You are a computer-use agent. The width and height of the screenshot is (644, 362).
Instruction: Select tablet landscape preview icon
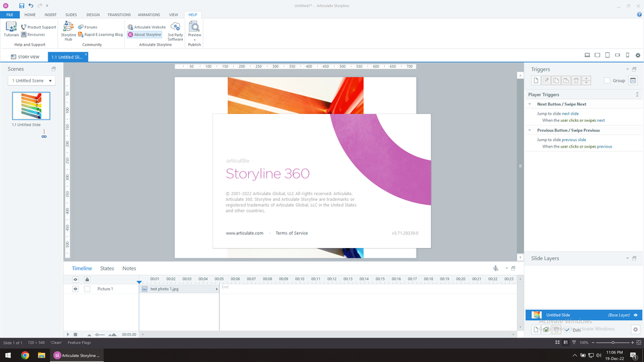tap(597, 55)
